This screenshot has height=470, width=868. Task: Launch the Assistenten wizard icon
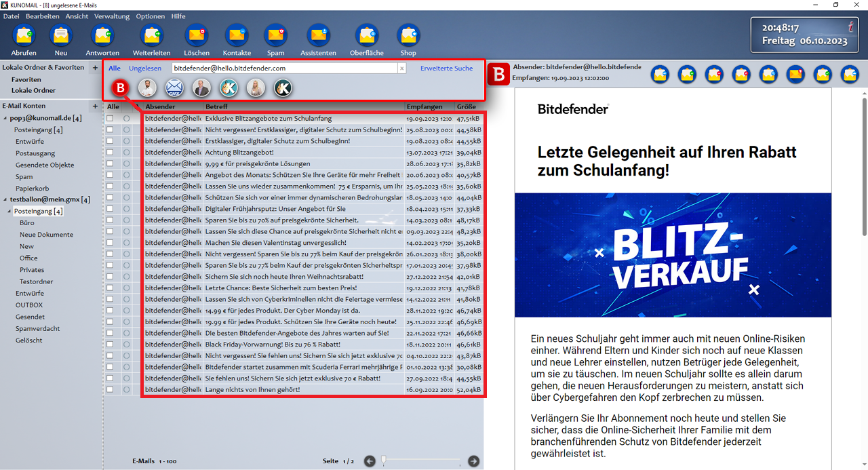tap(318, 35)
